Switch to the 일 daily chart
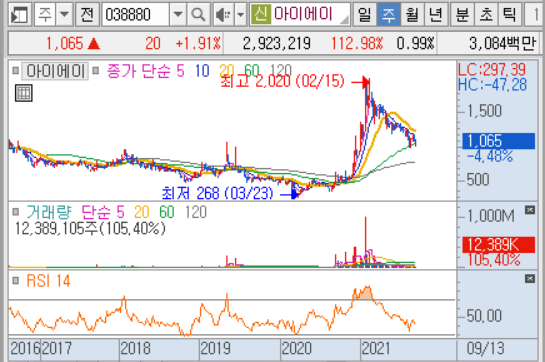 tap(365, 15)
